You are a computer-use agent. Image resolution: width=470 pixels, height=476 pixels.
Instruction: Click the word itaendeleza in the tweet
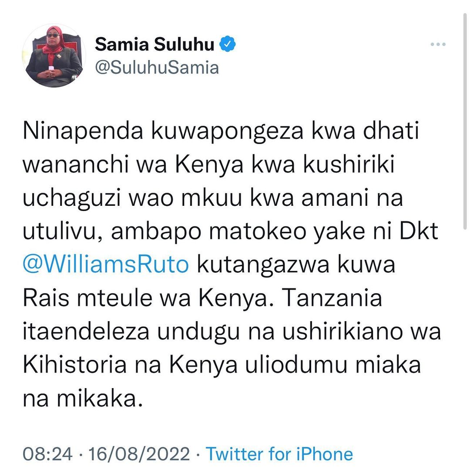pyautogui.click(x=86, y=331)
